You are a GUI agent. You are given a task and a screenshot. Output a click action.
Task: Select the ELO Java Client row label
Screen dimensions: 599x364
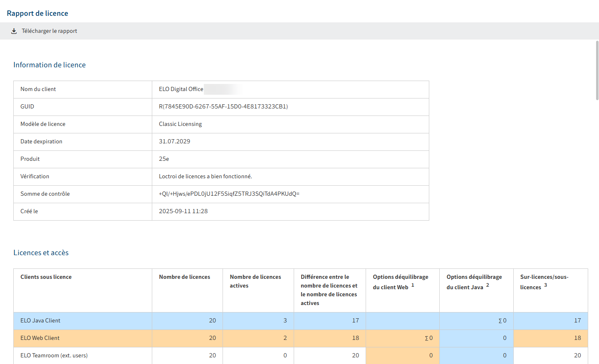coord(40,321)
